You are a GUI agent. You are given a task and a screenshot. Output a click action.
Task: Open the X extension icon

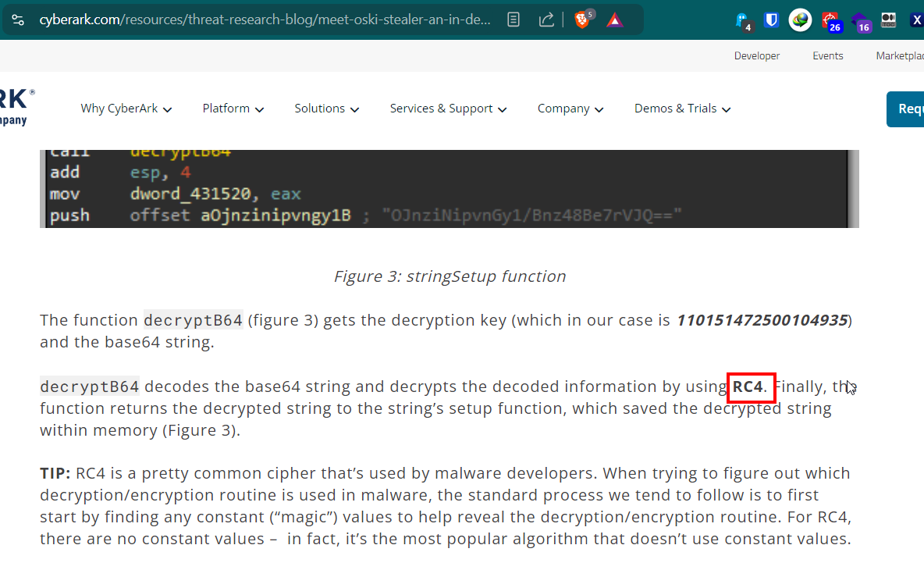[x=916, y=20]
